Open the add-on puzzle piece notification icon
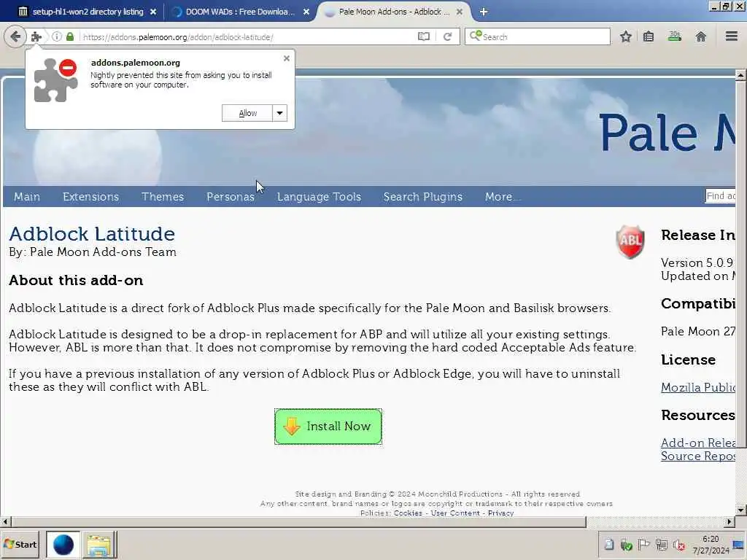Screen dimensions: 747x560 coord(36,36)
